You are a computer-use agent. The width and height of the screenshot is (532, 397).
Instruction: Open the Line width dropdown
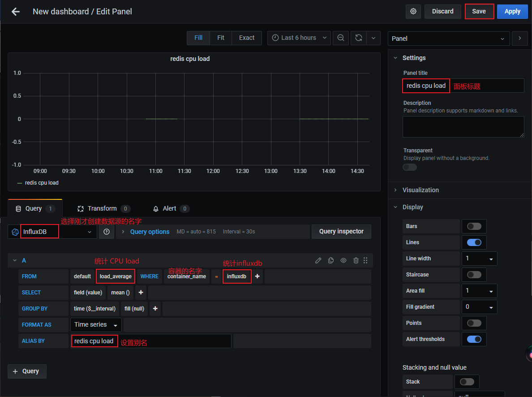[479, 259]
